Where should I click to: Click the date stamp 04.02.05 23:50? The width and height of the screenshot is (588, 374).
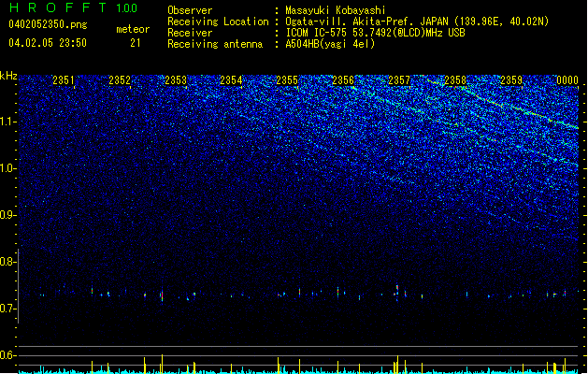[x=48, y=43]
